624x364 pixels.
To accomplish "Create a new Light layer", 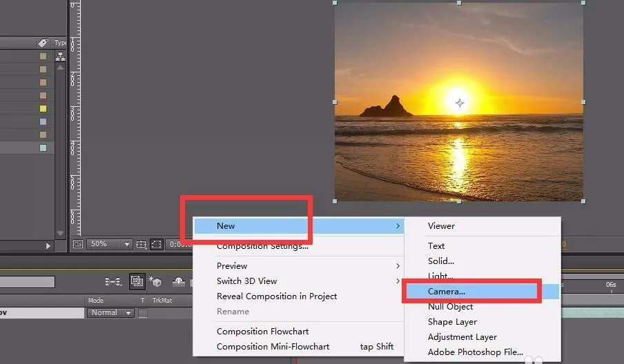I will (x=482, y=276).
